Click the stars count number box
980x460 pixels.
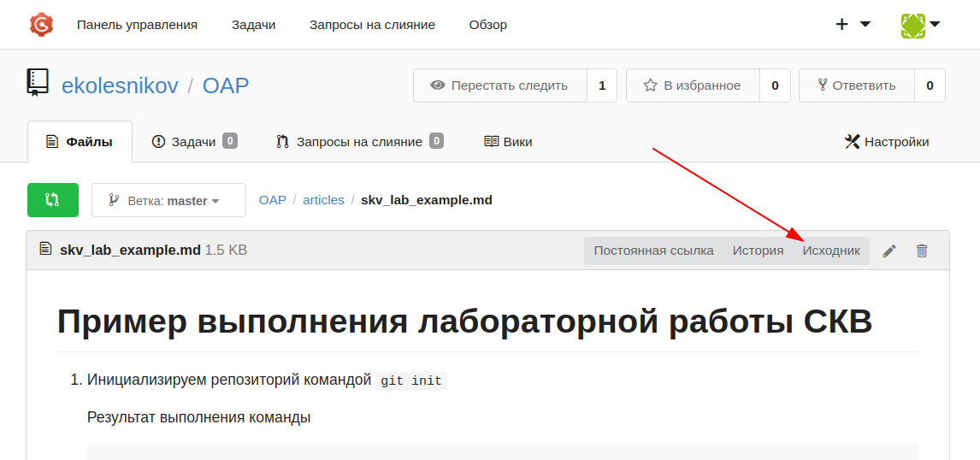point(775,86)
